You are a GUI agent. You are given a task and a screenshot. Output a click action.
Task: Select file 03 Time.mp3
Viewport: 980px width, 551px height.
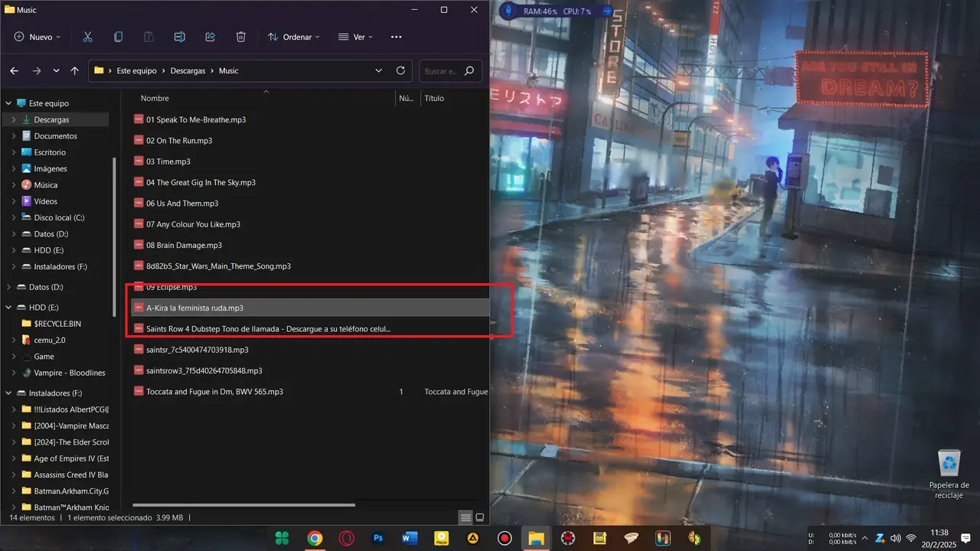(168, 161)
